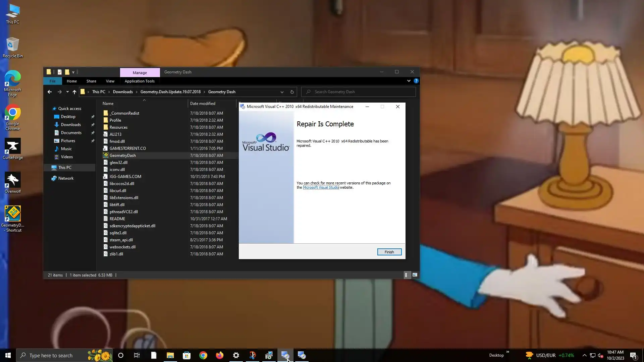Image resolution: width=644 pixels, height=362 pixels.
Task: Open the View ribbon tab
Action: click(x=110, y=81)
